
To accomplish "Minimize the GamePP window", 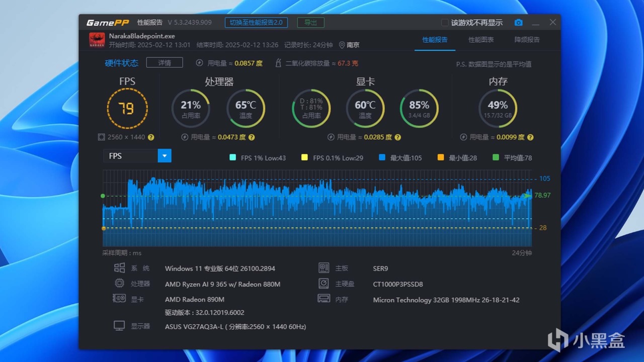I will point(536,23).
